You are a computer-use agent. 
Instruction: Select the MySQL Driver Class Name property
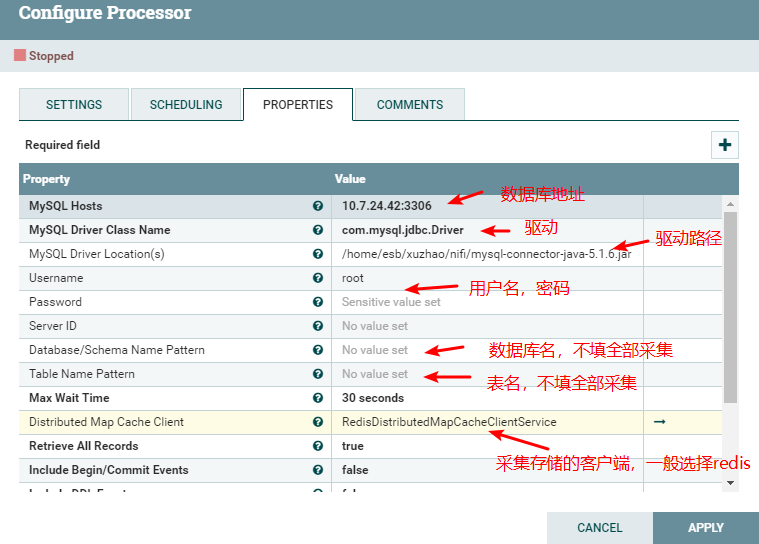(99, 230)
